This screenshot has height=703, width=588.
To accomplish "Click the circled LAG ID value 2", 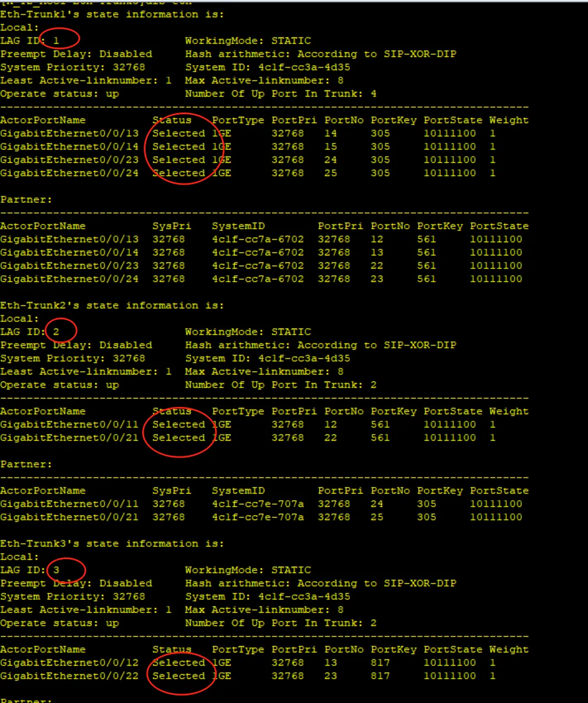I will [56, 332].
